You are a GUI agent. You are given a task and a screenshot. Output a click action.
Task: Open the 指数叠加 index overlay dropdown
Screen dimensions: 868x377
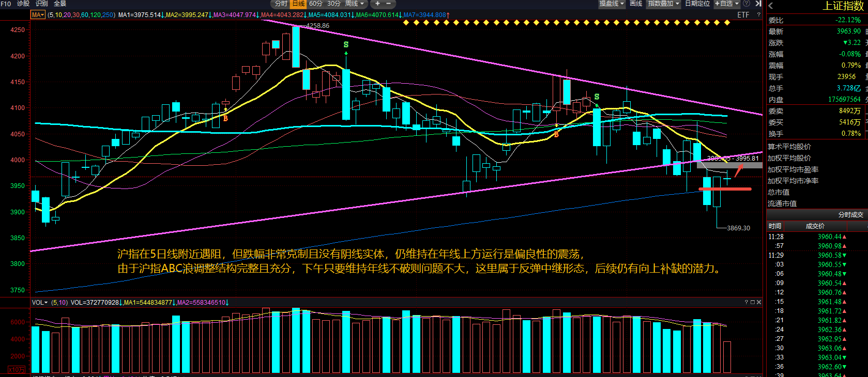click(x=663, y=4)
